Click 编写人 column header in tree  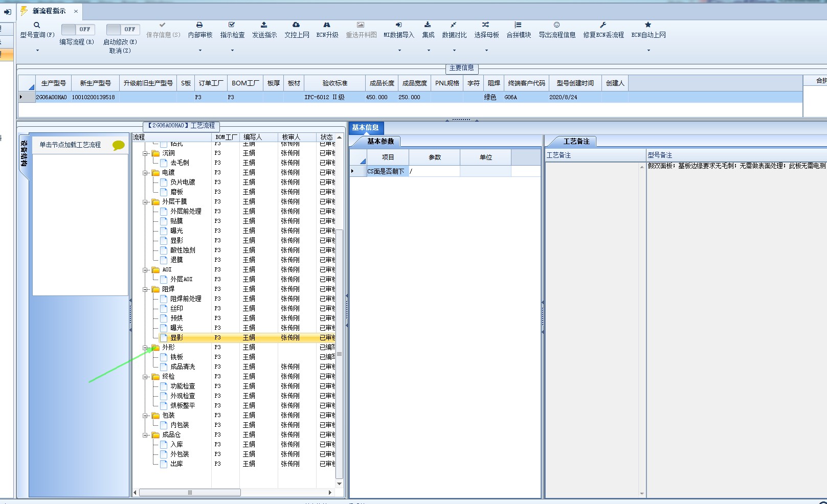coord(259,137)
